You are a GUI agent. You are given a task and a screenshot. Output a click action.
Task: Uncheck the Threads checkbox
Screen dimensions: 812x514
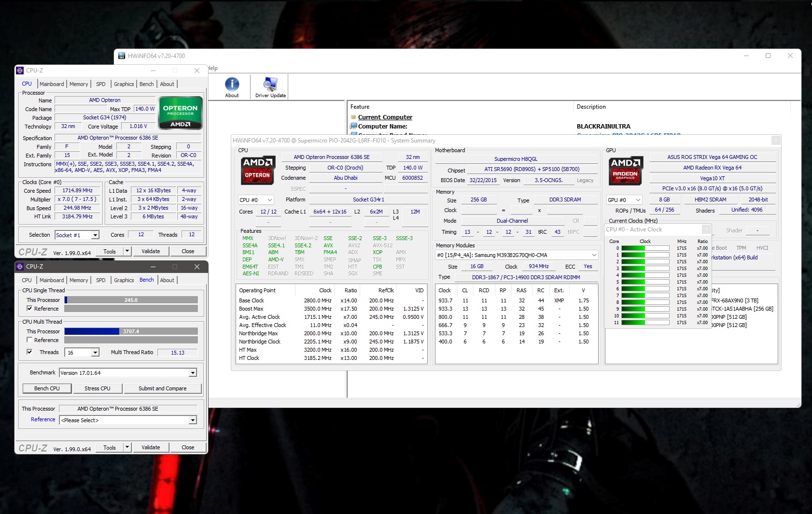(29, 352)
